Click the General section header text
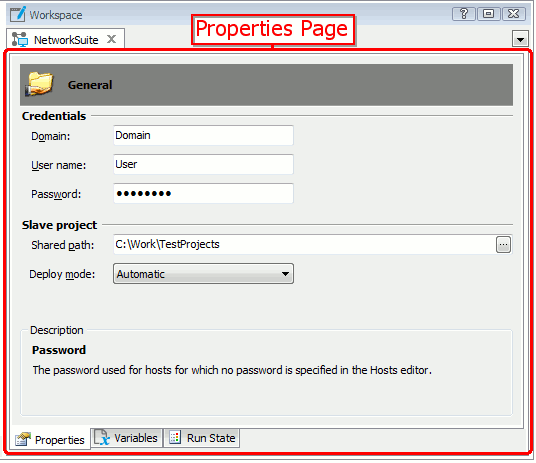The height and width of the screenshot is (463, 536). pyautogui.click(x=90, y=85)
